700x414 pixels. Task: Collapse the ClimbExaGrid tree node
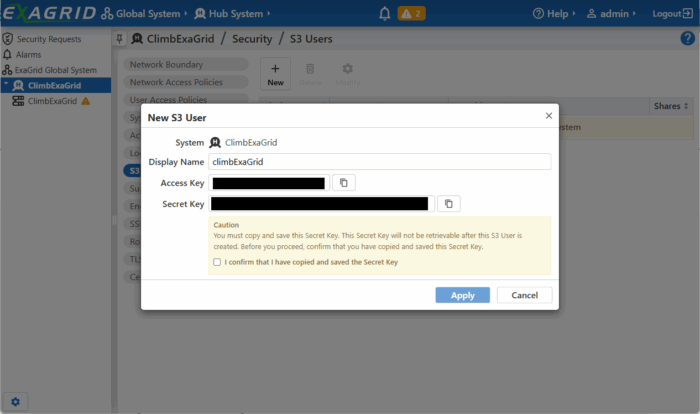pyautogui.click(x=6, y=86)
